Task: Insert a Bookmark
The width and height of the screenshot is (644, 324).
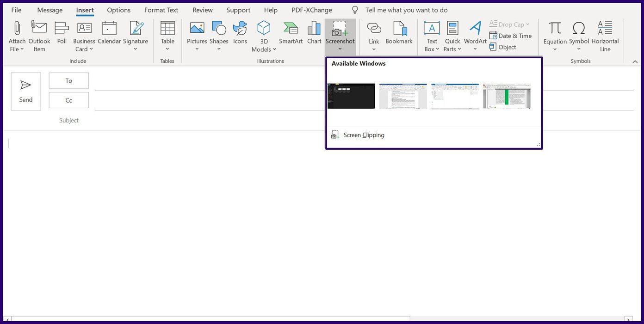Action: click(x=399, y=32)
